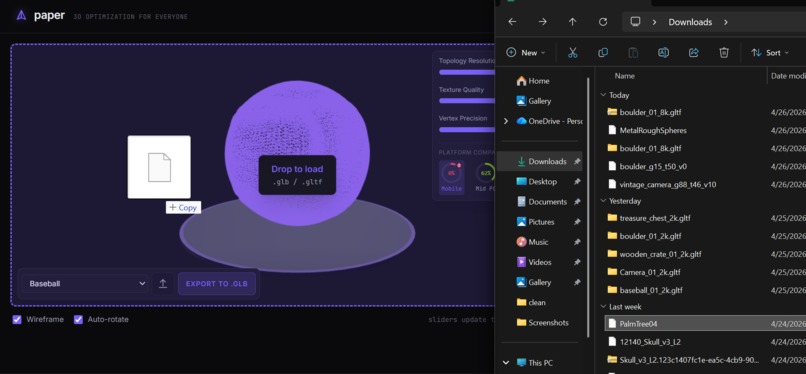This screenshot has width=806, height=374.
Task: Click the PC monitor icon in the address bar
Action: [x=635, y=22]
